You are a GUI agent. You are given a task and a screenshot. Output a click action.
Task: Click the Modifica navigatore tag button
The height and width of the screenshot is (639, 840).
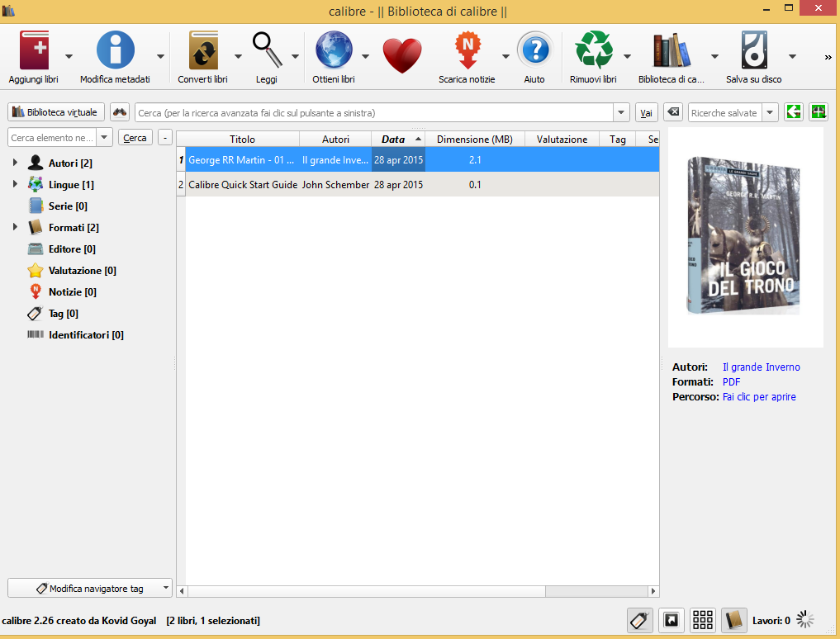90,588
